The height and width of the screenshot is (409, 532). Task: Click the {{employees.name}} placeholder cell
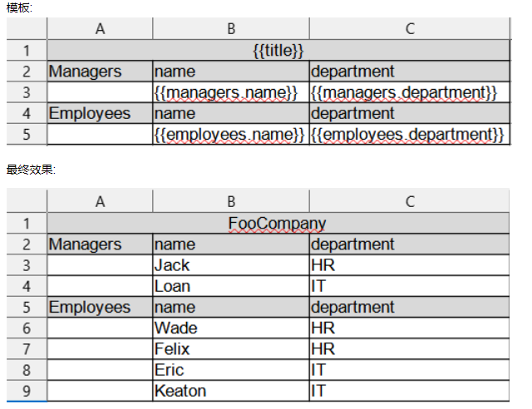point(231,134)
